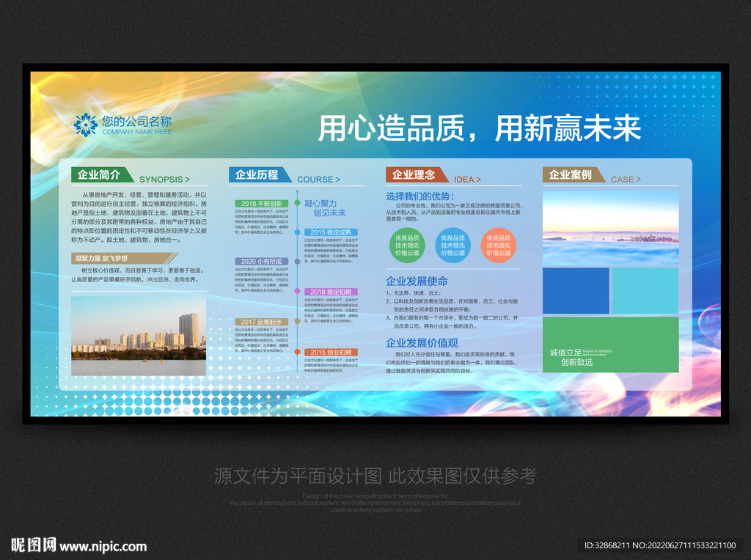This screenshot has height=560, width=751.
Task: Follow the CASE > label
Action: coord(626,179)
